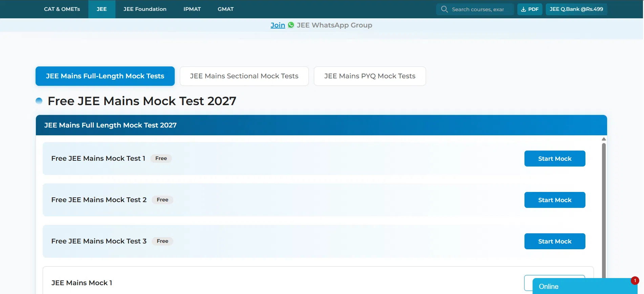Image resolution: width=644 pixels, height=294 pixels.
Task: Click the WhatsApp logo icon
Action: (291, 25)
